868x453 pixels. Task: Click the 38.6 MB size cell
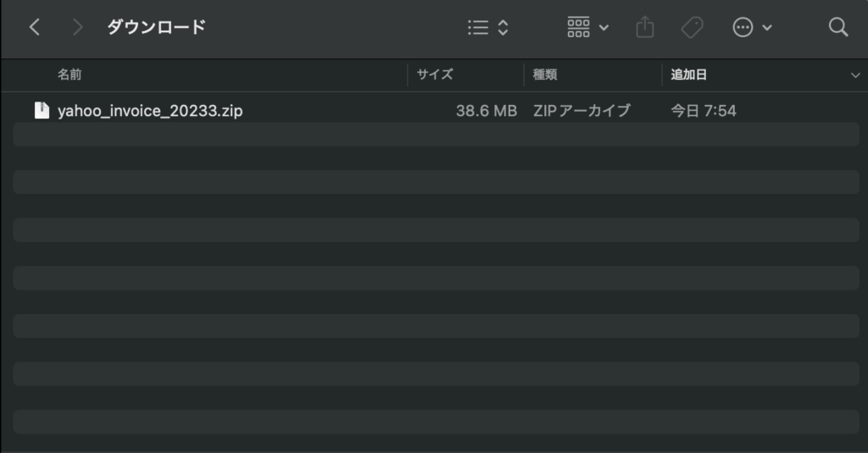(x=486, y=111)
